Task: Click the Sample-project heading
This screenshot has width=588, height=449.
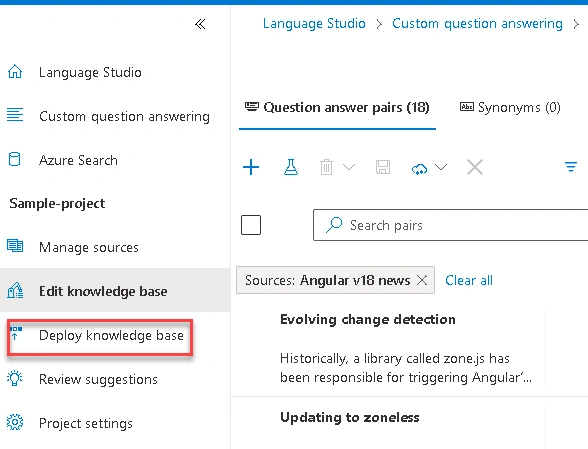Action: point(57,203)
